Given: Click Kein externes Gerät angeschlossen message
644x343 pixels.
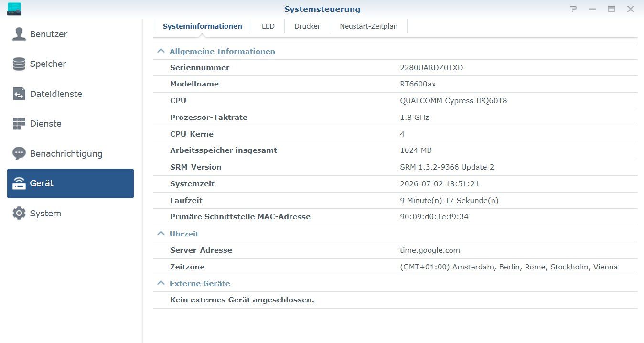Looking at the screenshot, I should pyautogui.click(x=242, y=300).
